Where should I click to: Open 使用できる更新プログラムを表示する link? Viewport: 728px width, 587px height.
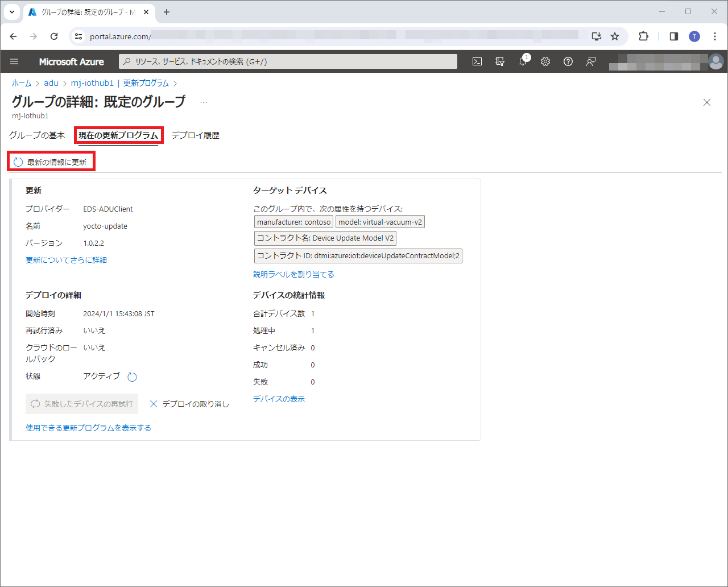tap(88, 428)
